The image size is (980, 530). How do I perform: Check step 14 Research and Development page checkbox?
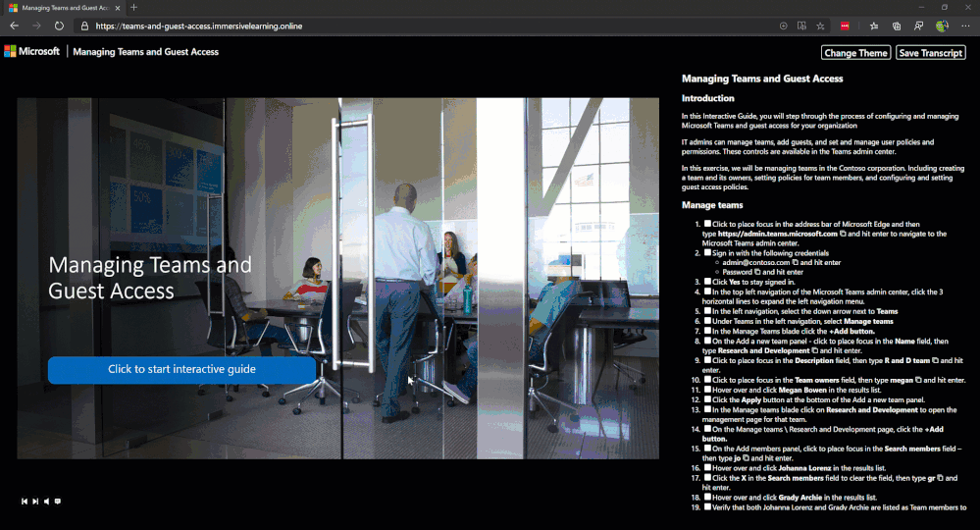pos(707,429)
